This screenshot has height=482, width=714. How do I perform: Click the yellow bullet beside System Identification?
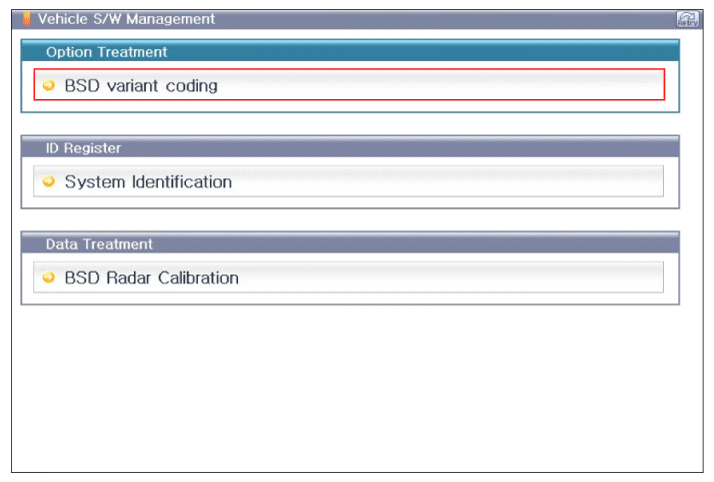pos(49,182)
